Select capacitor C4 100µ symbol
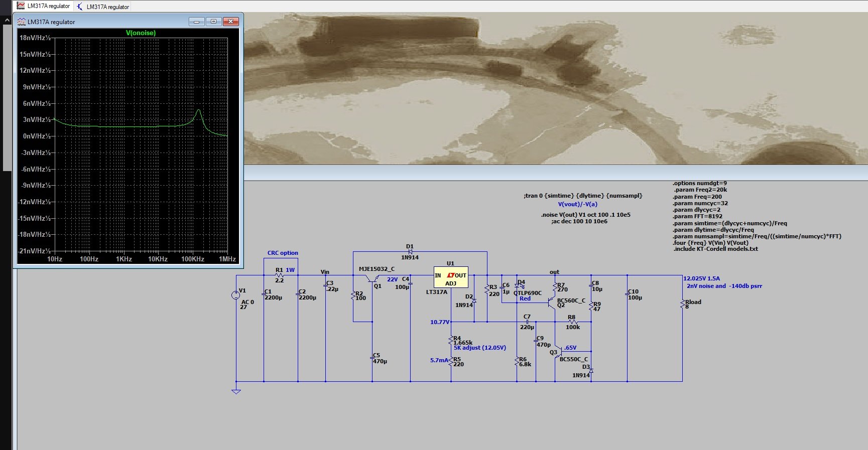 pos(410,283)
